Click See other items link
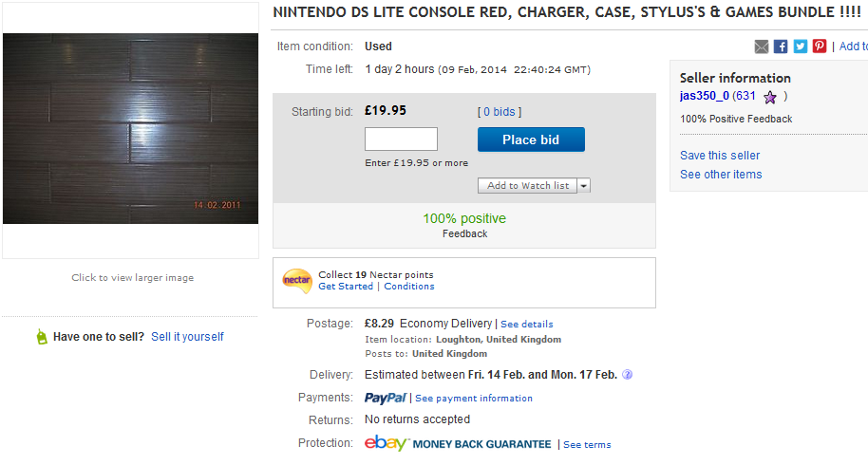The height and width of the screenshot is (465, 868). coord(721,175)
